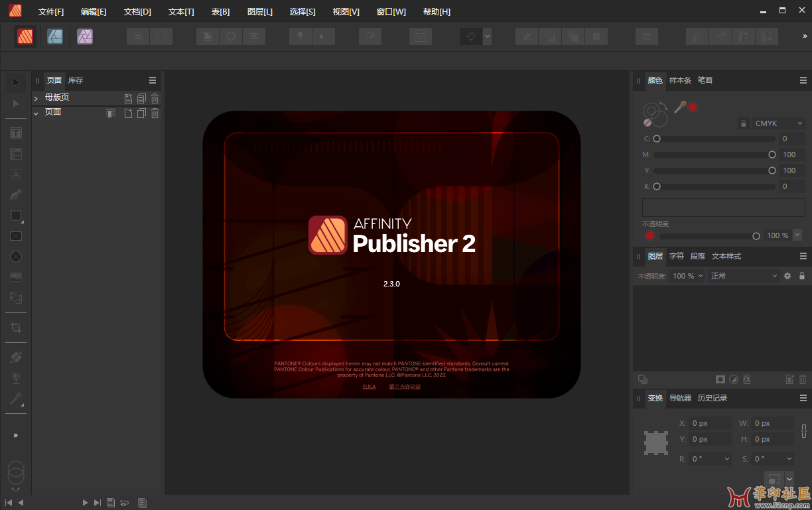This screenshot has width=812, height=510.
Task: Collapse the 页面 section
Action: pyautogui.click(x=36, y=113)
